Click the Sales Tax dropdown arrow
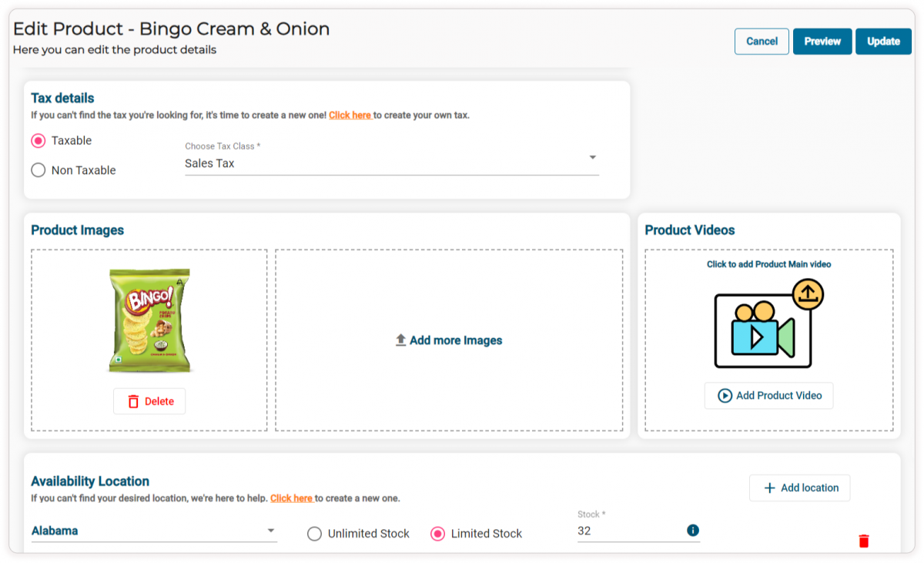924x563 pixels. pyautogui.click(x=592, y=157)
